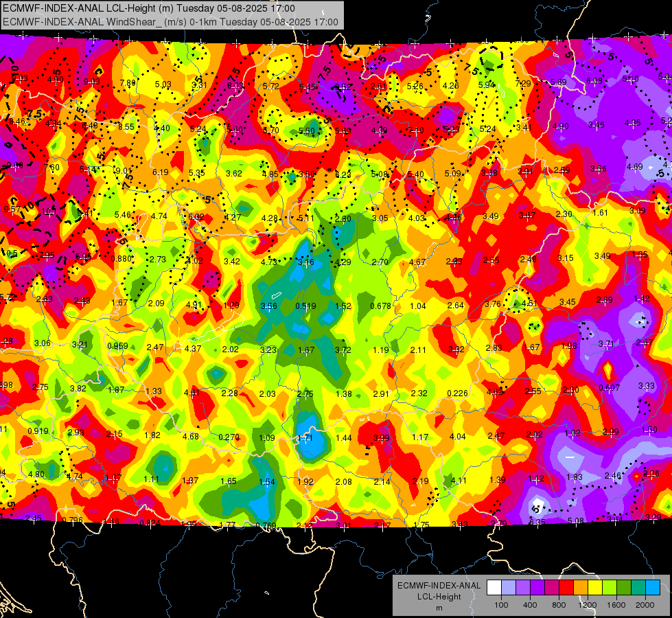The image size is (672, 618).
Task: Click the 'LCL-Height (m)' title line
Action: [x=149, y=8]
